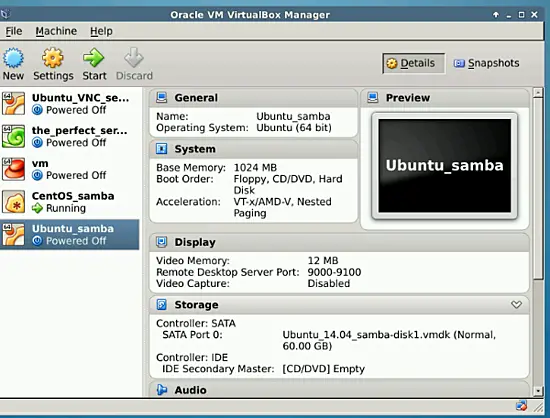The image size is (550, 418).
Task: Click the the_perfect_ser... VM icon
Action: (x=13, y=136)
